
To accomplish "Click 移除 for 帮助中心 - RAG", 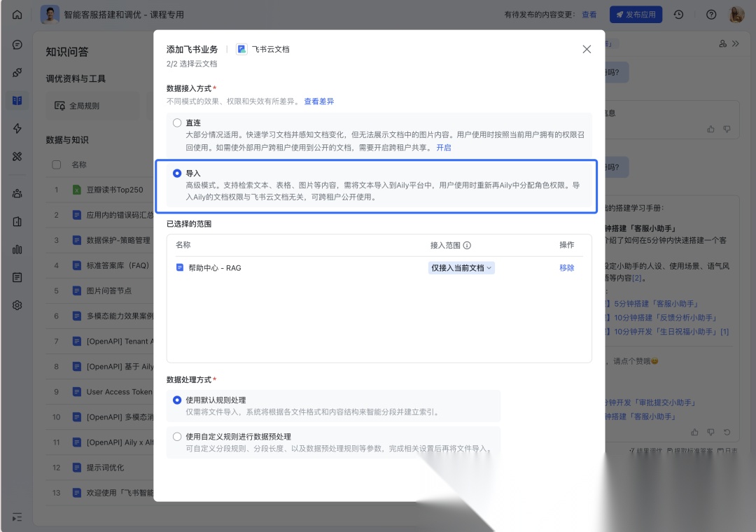I will [x=566, y=267].
